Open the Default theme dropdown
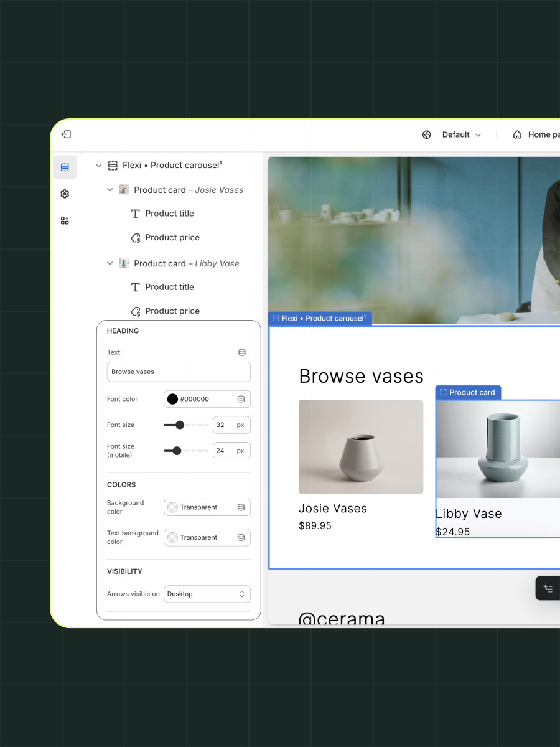The height and width of the screenshot is (747, 560). click(x=462, y=134)
